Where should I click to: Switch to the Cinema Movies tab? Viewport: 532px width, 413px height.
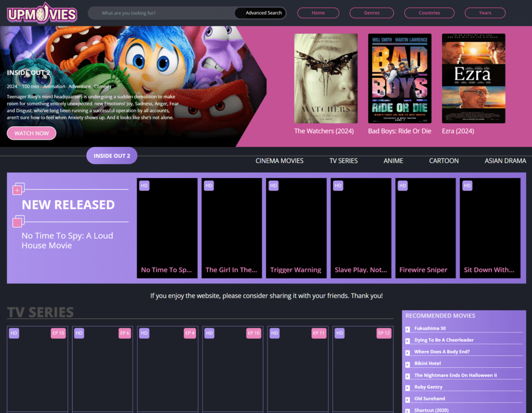[x=280, y=161]
